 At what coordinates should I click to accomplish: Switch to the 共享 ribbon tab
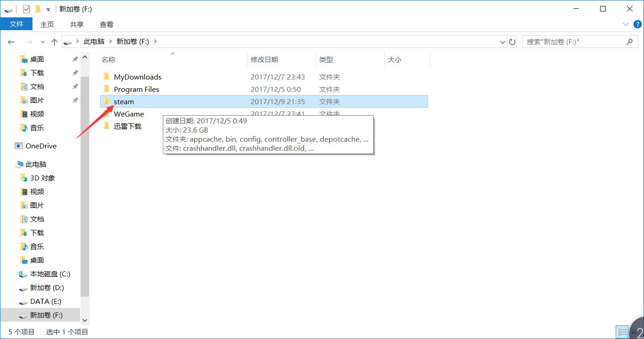pos(77,24)
